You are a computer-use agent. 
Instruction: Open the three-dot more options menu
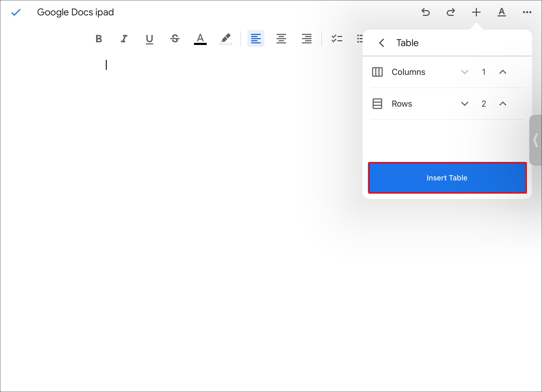[x=527, y=12]
